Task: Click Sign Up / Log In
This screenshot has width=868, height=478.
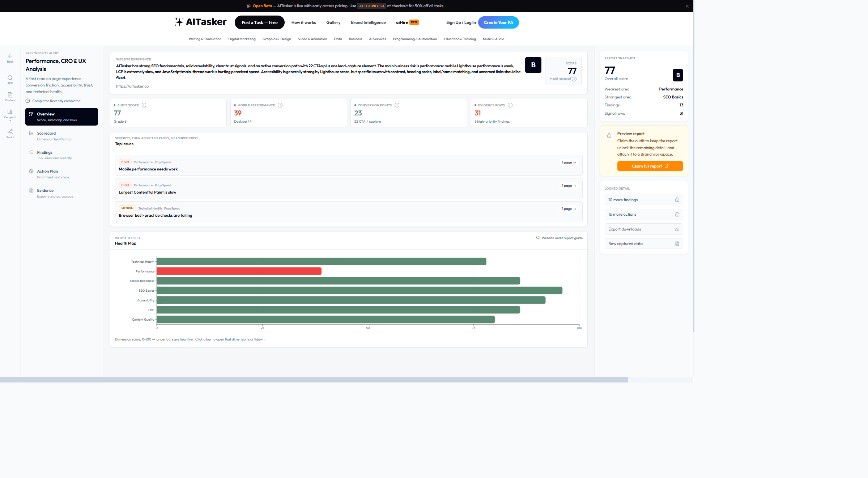Action: (x=461, y=22)
